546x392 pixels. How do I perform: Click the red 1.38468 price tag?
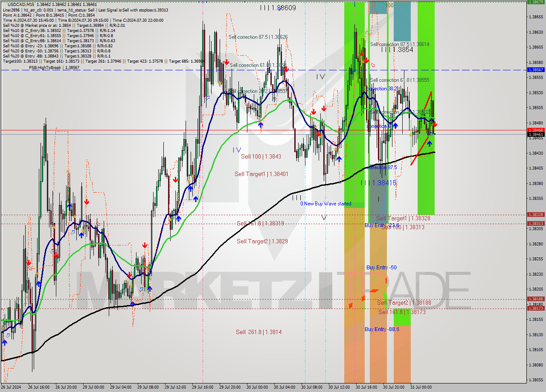click(535, 130)
